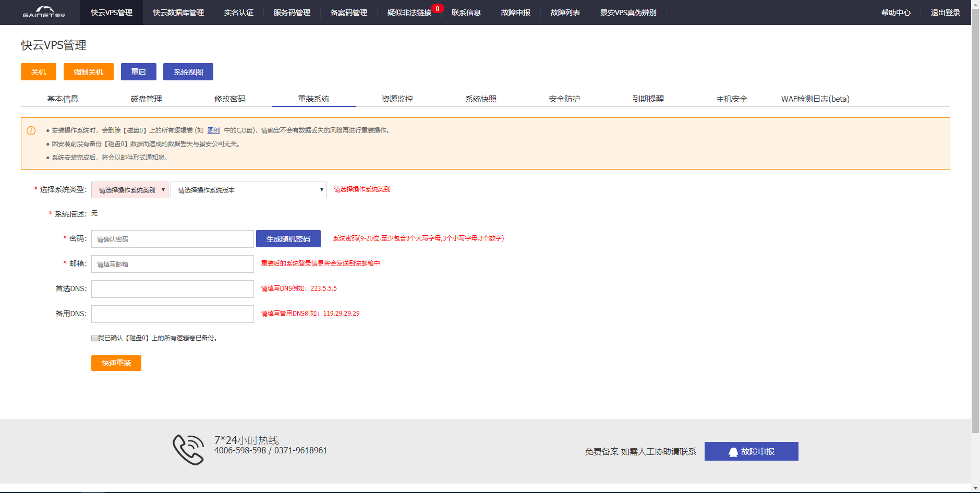Open the 请选择操作系统版本 dropdown
The image size is (980, 493).
point(249,190)
